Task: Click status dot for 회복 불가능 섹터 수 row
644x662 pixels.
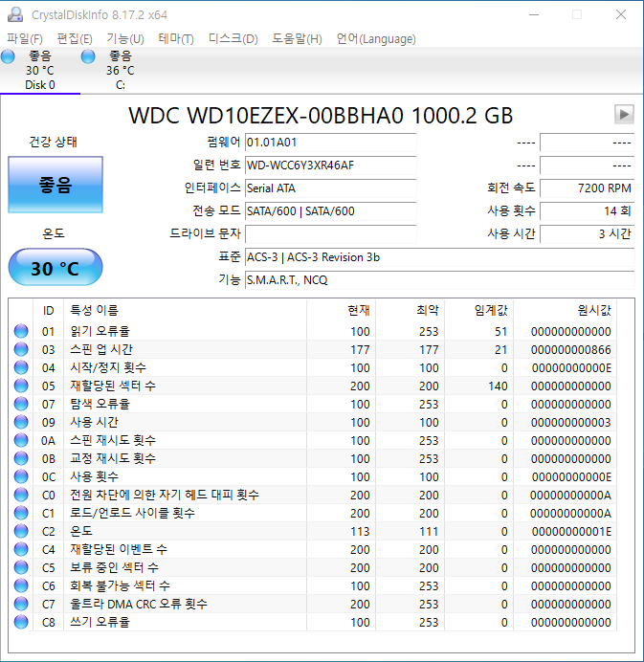Action: 21,585
